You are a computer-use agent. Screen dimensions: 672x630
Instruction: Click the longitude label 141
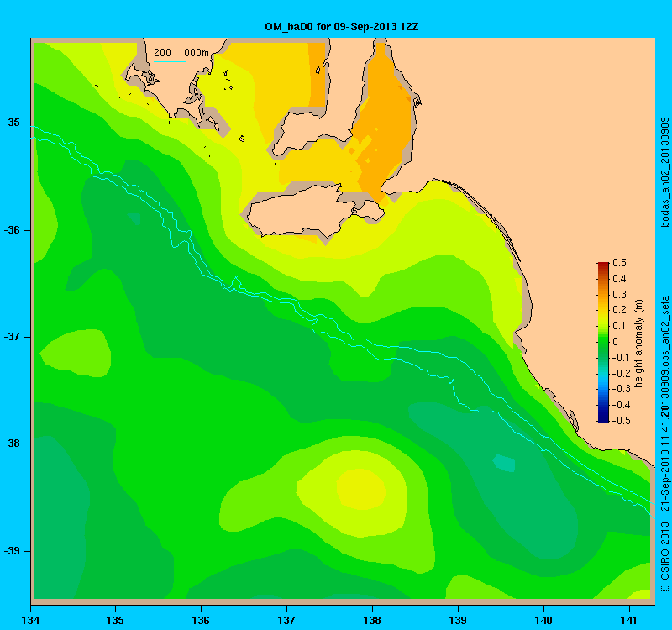[x=629, y=620]
